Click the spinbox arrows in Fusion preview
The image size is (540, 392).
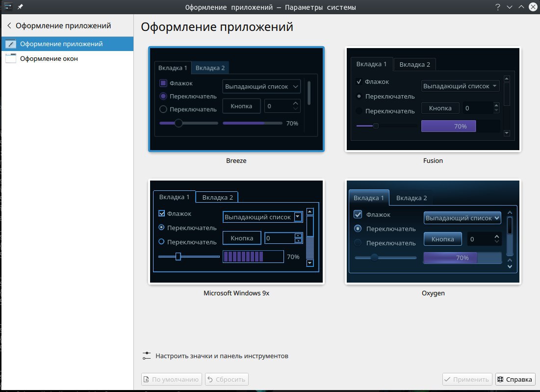[x=496, y=108]
